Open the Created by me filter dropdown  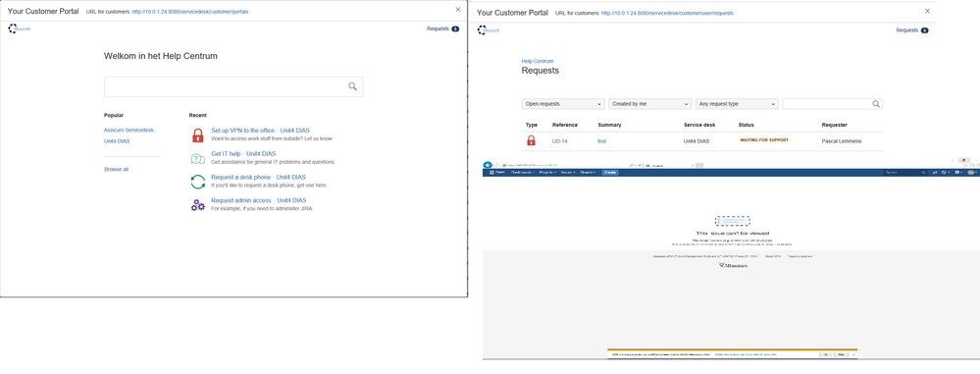click(x=650, y=104)
